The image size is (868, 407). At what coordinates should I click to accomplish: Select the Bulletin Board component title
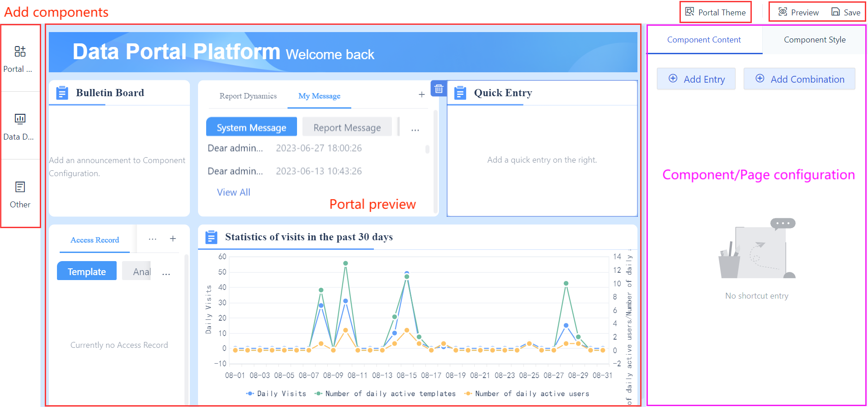(x=110, y=93)
